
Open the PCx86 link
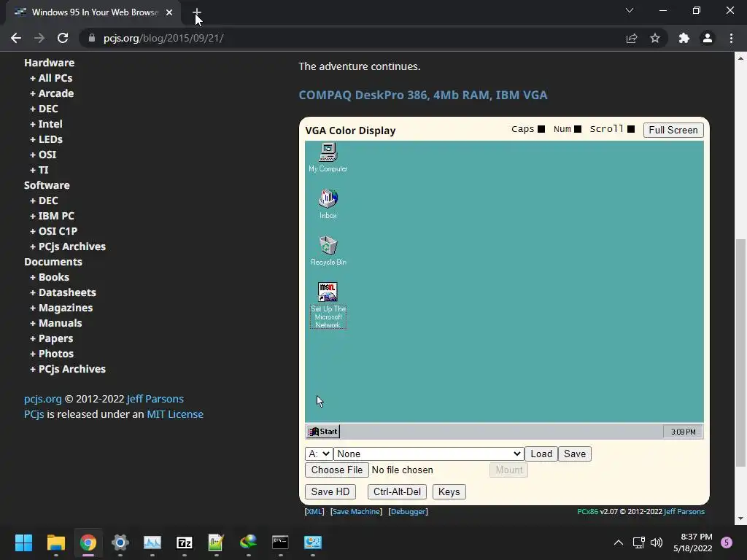click(587, 511)
